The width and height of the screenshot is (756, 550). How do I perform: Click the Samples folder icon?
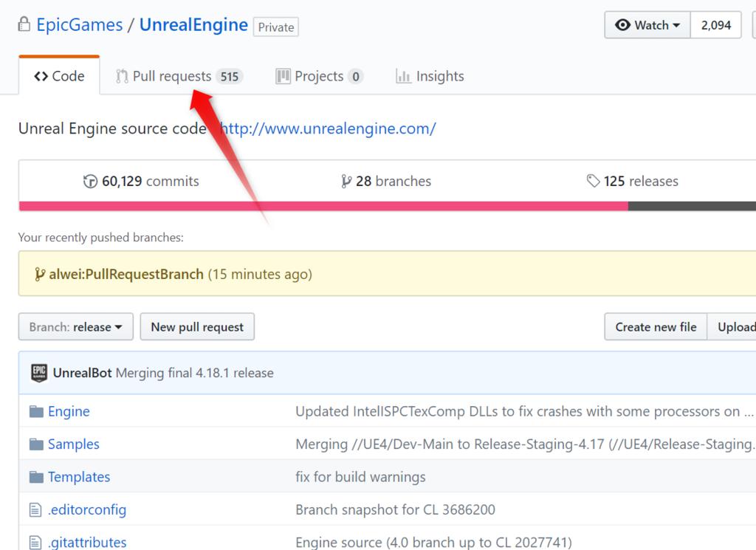36,444
